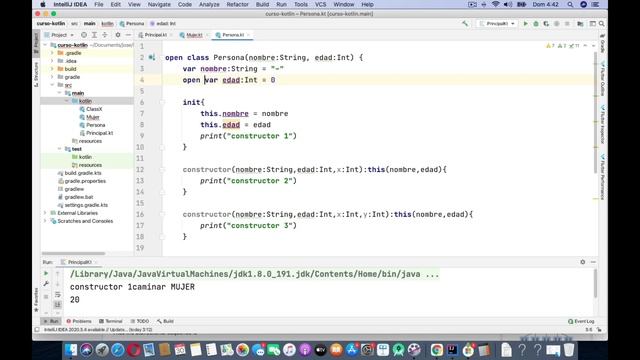640x360 pixels.
Task: Run the Principal configuration with the green play icon
Action: (x=525, y=24)
